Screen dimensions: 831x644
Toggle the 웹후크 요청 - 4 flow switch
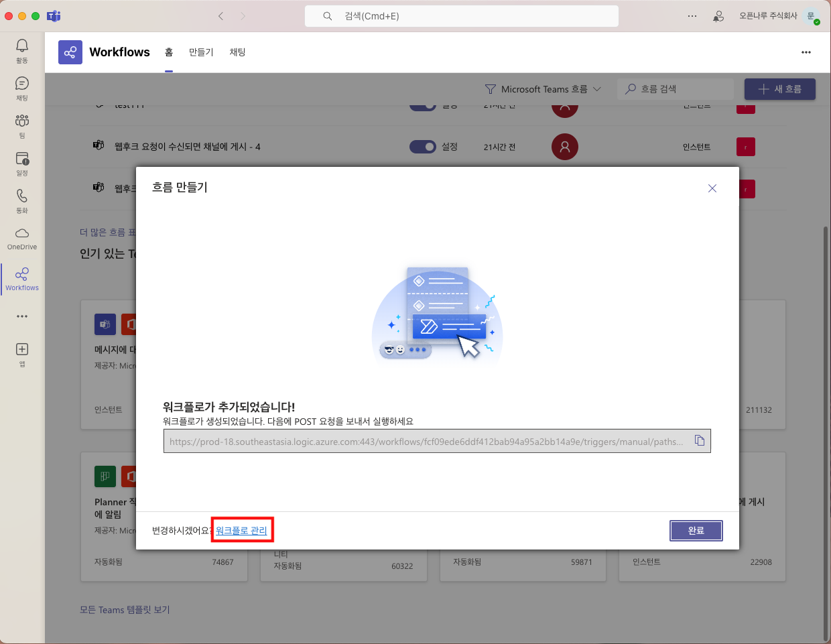(x=422, y=147)
